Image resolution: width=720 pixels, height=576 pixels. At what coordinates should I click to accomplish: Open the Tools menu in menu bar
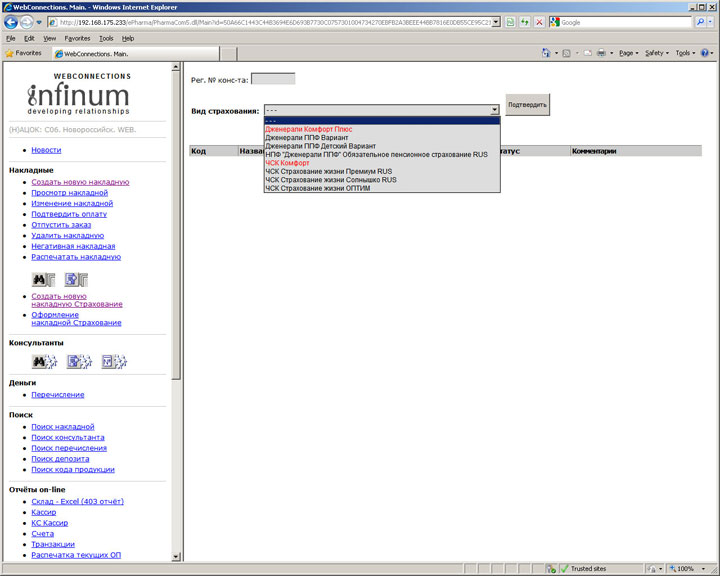pyautogui.click(x=106, y=39)
